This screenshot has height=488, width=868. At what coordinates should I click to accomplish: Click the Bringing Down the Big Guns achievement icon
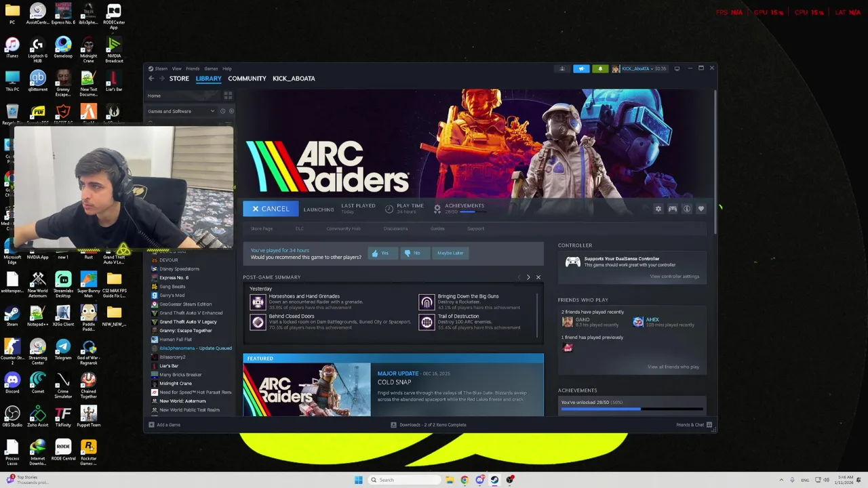point(427,302)
